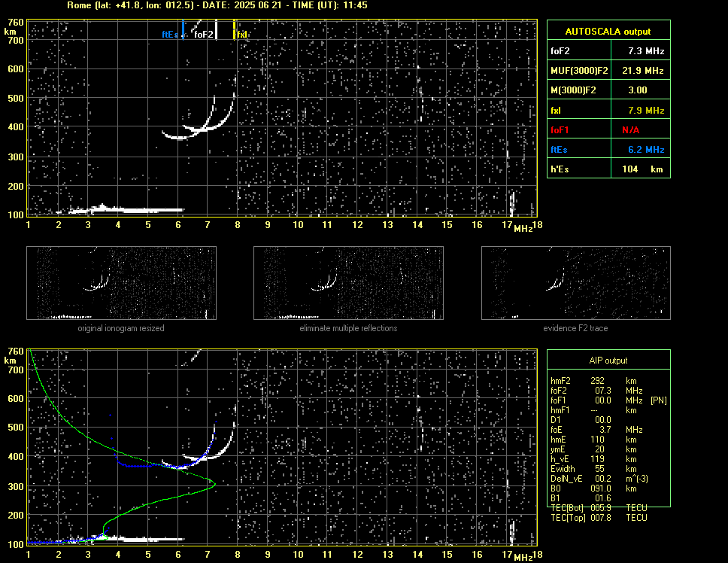Click the TEC[Bot] value '005.9'
The height and width of the screenshot is (563, 728).
[600, 508]
